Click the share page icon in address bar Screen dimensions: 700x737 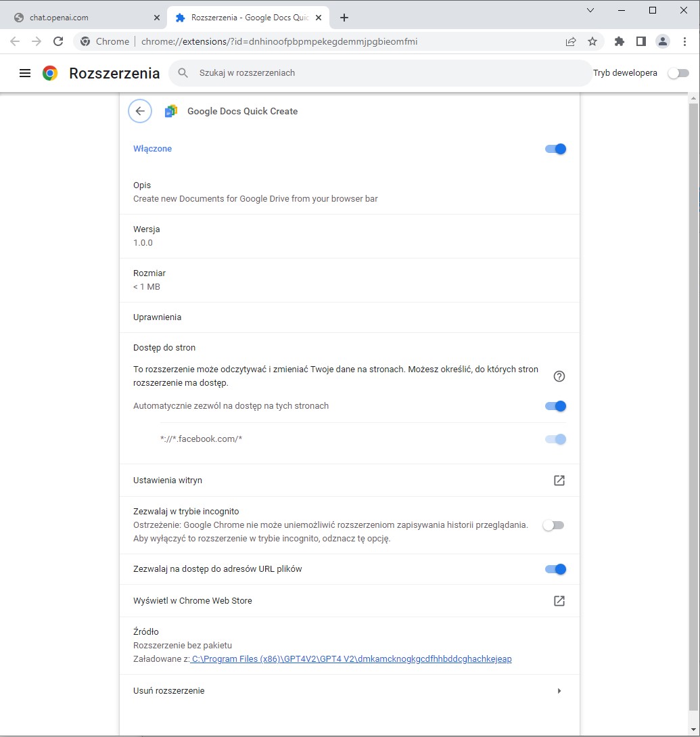coord(571,41)
